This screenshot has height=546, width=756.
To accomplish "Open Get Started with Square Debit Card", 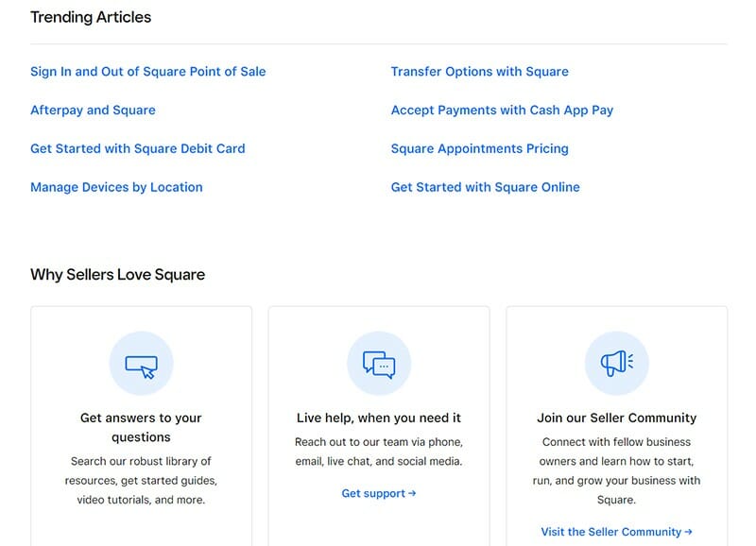I will 138,148.
